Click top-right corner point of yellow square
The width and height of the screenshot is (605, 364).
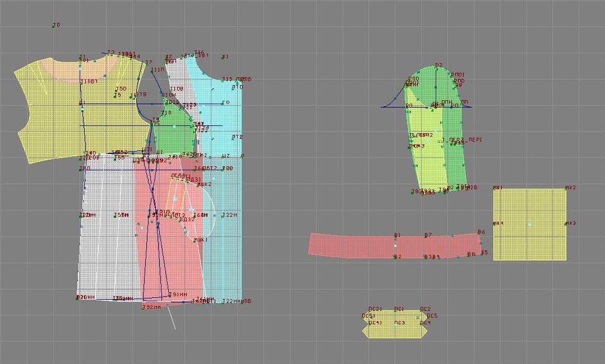566,189
